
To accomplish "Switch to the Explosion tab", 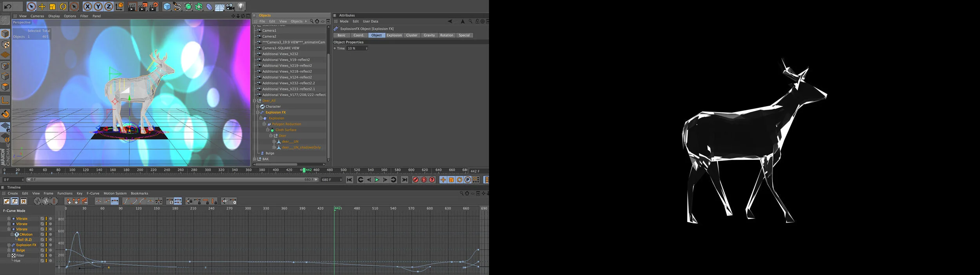I will (x=394, y=35).
